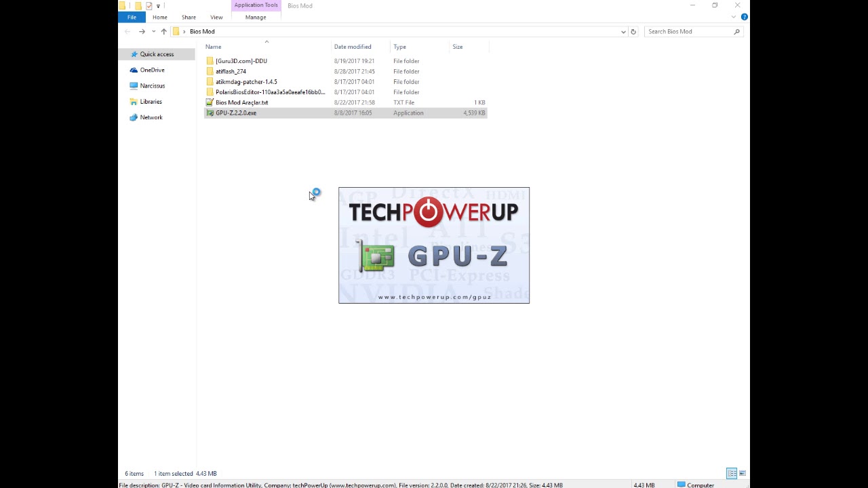Open the Manage ribbon tab

pos(256,17)
